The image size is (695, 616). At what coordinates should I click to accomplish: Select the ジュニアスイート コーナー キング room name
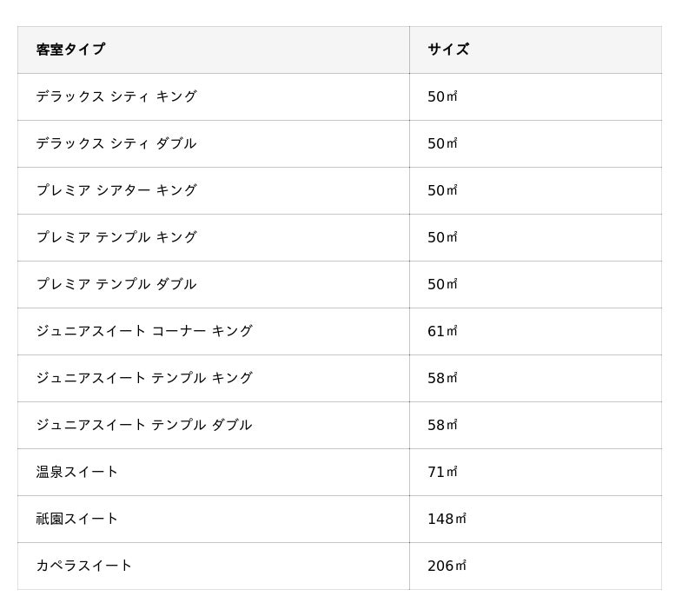coord(144,331)
